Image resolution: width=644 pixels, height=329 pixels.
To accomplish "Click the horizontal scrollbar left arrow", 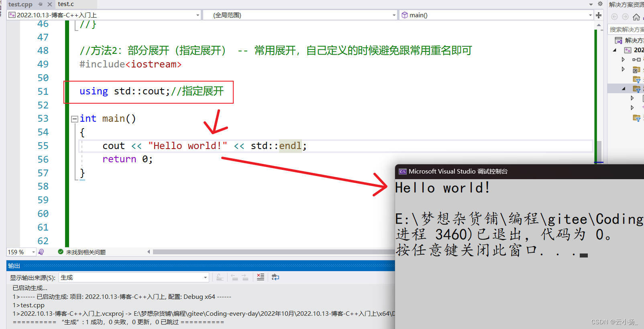I will click(x=149, y=252).
